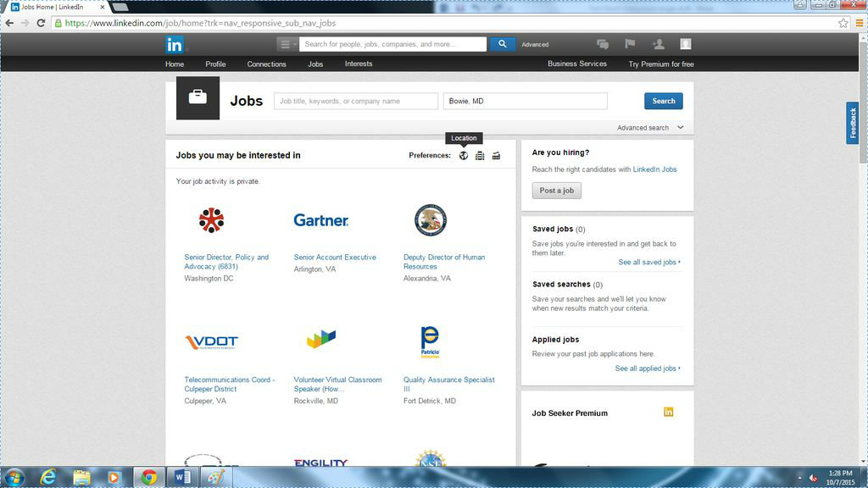Open the Chrome menu icon
The image size is (868, 488).
(x=860, y=23)
